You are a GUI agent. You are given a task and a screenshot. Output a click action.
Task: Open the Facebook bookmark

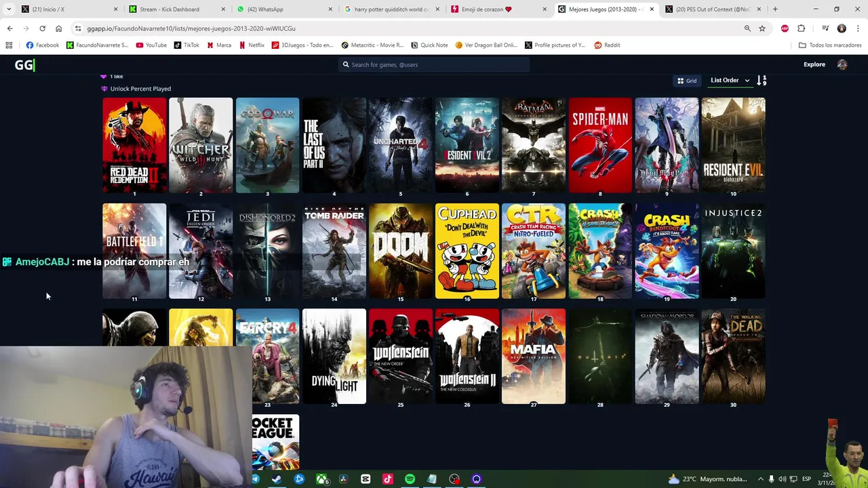42,45
